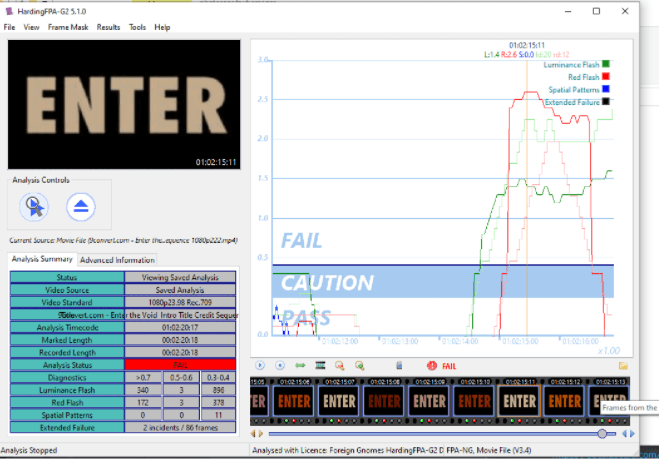Click the report document icon below the graph
661x465 pixels.
[x=399, y=366]
